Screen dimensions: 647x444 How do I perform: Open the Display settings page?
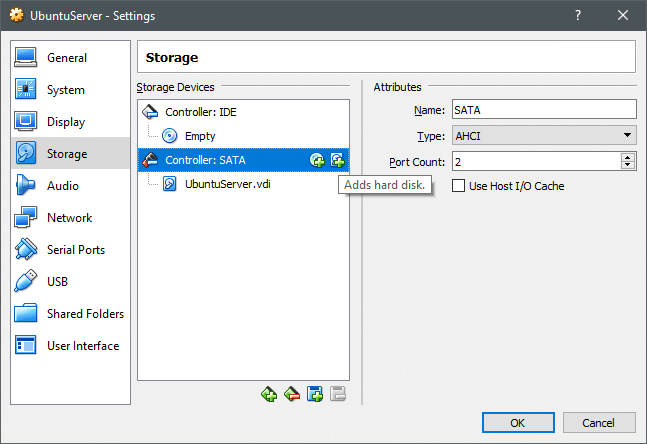click(x=70, y=122)
